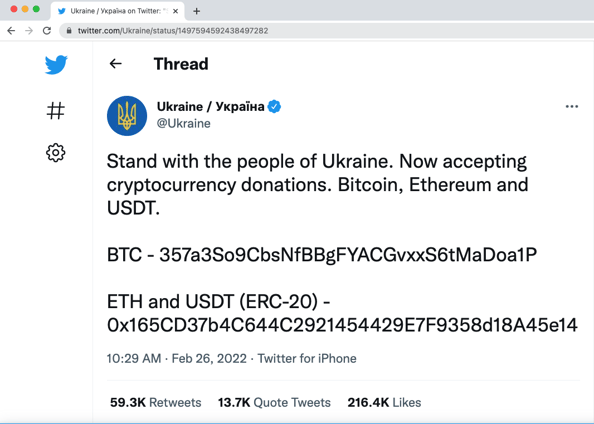Screen dimensions: 594x424
Task: Click the blue verified badge
Action: click(274, 106)
